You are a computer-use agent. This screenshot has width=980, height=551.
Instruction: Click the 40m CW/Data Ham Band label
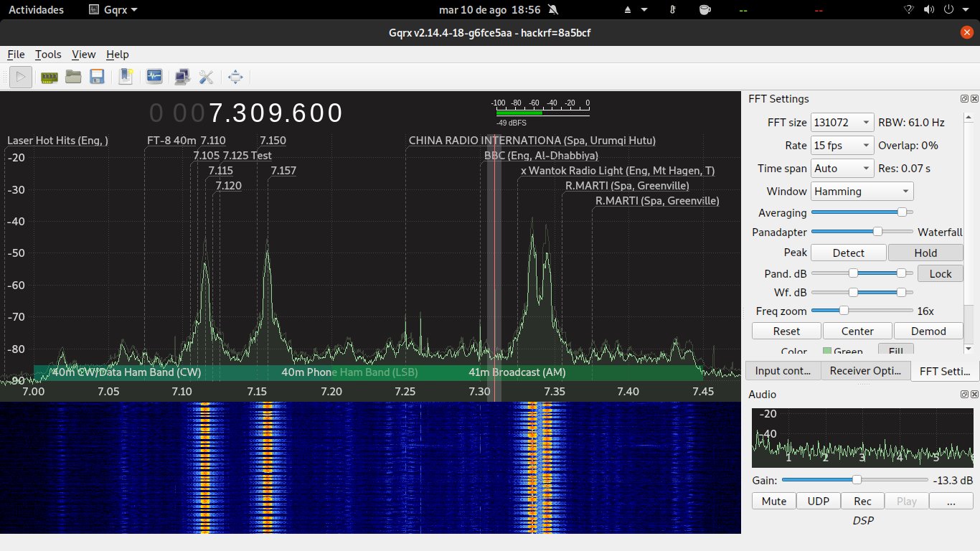pyautogui.click(x=126, y=372)
